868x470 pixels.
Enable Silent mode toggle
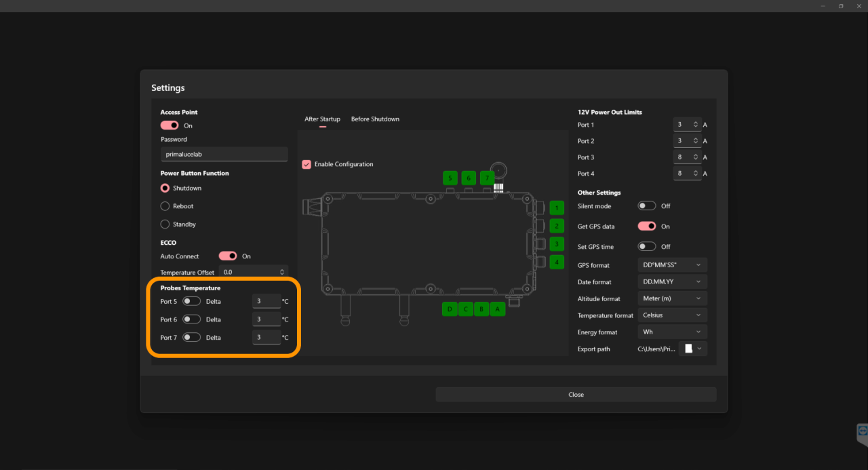pos(647,206)
